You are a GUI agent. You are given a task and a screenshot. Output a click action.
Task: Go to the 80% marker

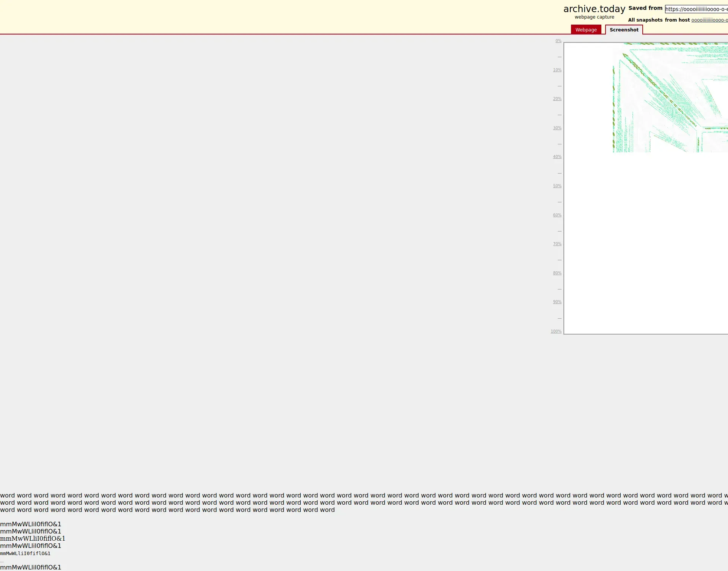pyautogui.click(x=557, y=273)
